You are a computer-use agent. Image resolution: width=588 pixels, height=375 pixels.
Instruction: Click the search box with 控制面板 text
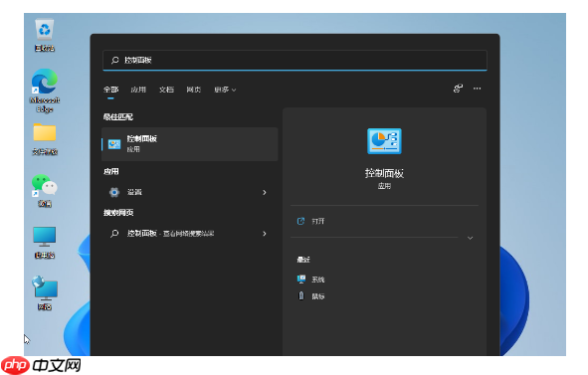(294, 60)
